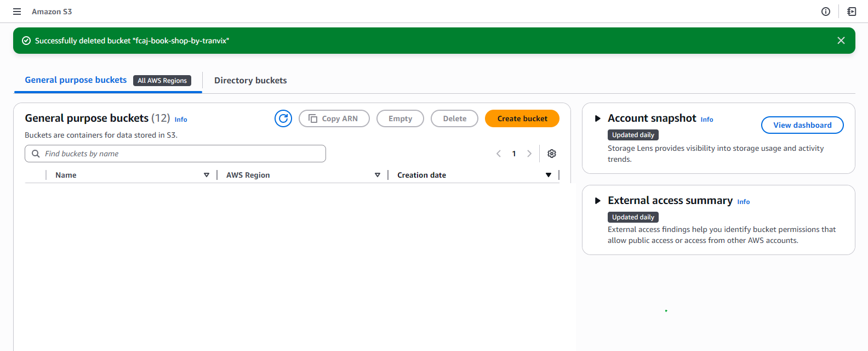Click the Amazon S3 service title
The image size is (868, 351).
[52, 12]
